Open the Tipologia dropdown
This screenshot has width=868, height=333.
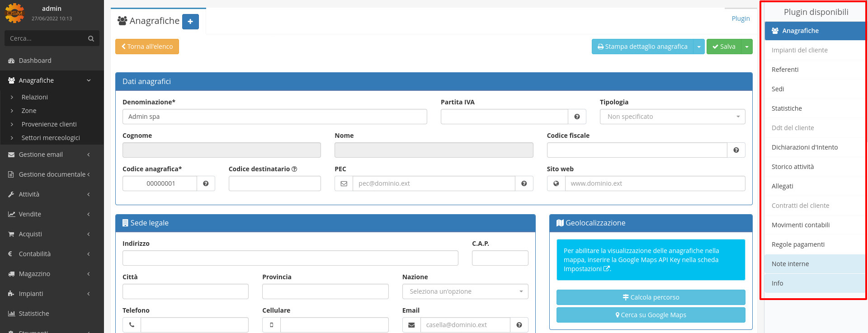pos(672,117)
